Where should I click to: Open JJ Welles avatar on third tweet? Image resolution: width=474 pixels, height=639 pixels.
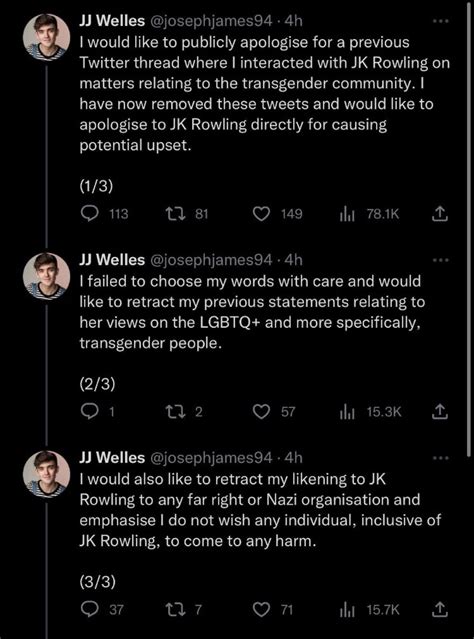(x=46, y=474)
